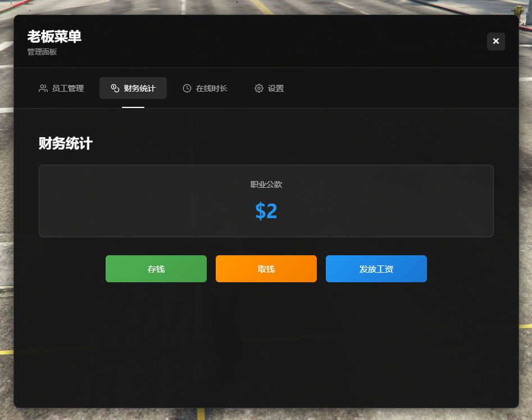Click the 管理面板 subtitle
The image size is (532, 420).
(x=42, y=52)
